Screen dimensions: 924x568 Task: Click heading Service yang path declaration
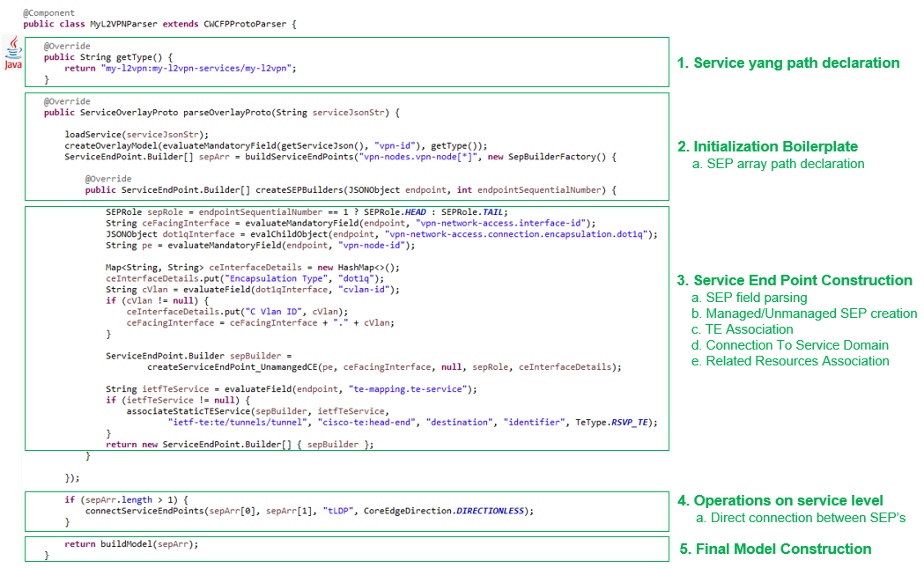click(x=787, y=63)
